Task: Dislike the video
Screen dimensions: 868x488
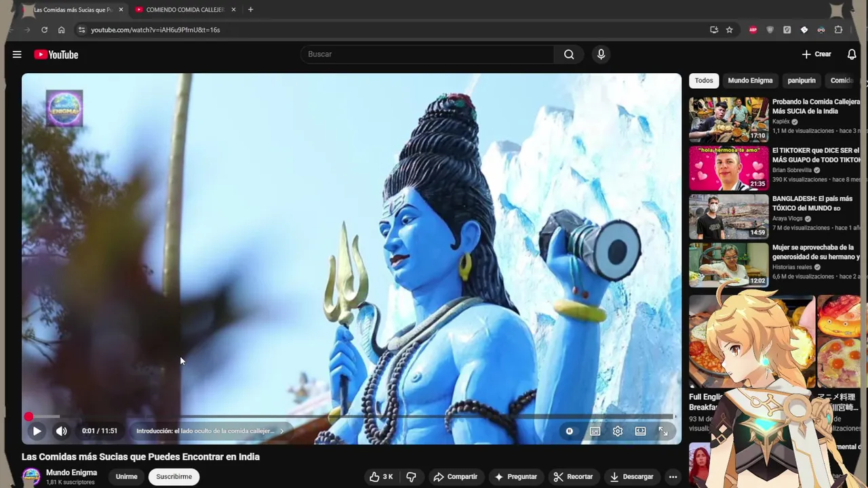Action: pyautogui.click(x=411, y=476)
